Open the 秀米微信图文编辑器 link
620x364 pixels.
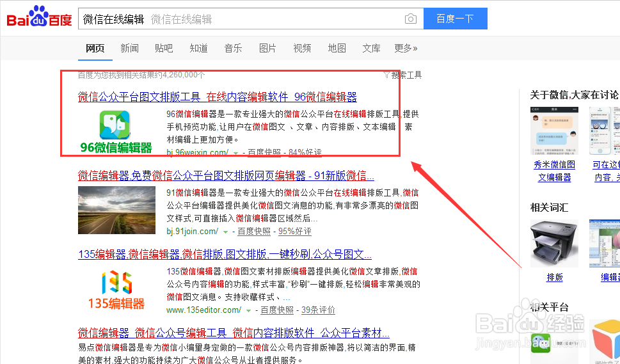coord(554,171)
